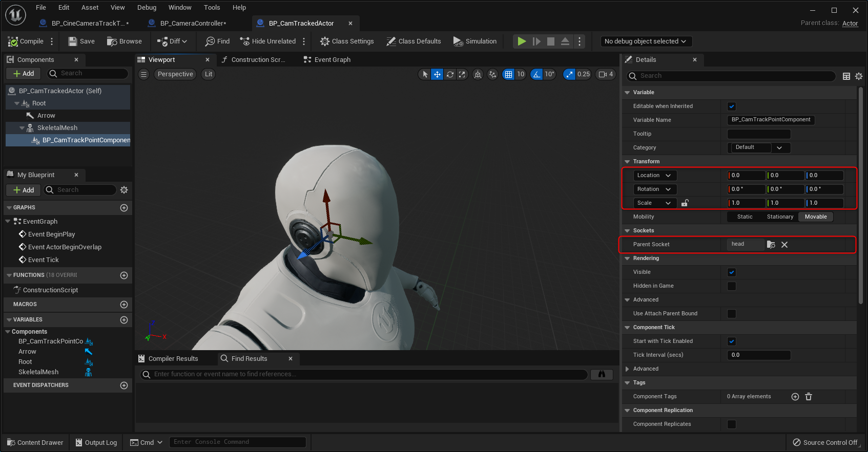Enable Component Replicates checkbox
Screen dimensions: 868x452
pos(732,424)
